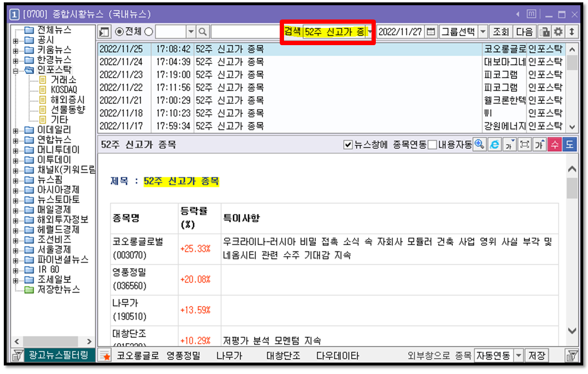Check the 내용자동 checkbox

coord(432,145)
